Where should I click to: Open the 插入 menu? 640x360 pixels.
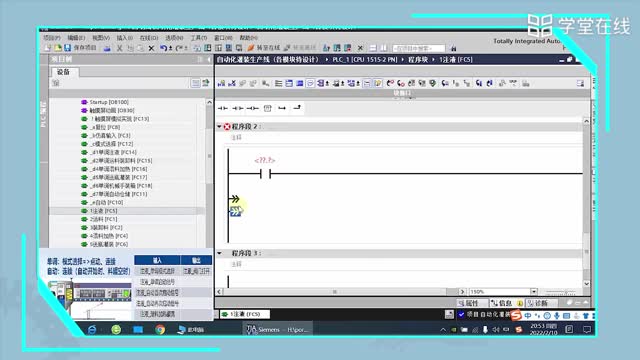(x=124, y=38)
